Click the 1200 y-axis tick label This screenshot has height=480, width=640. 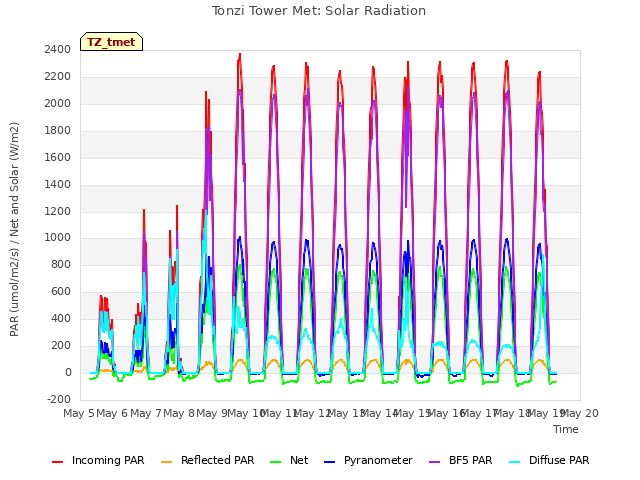click(x=58, y=211)
